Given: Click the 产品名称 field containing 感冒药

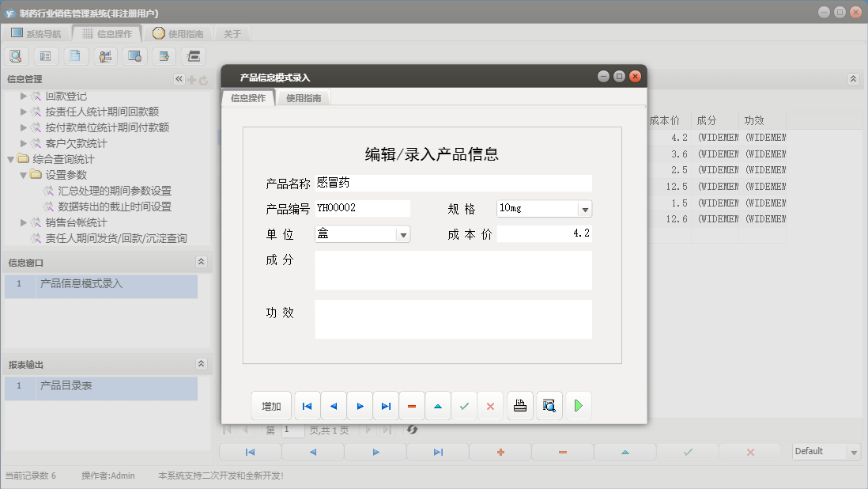Looking at the screenshot, I should (x=451, y=183).
